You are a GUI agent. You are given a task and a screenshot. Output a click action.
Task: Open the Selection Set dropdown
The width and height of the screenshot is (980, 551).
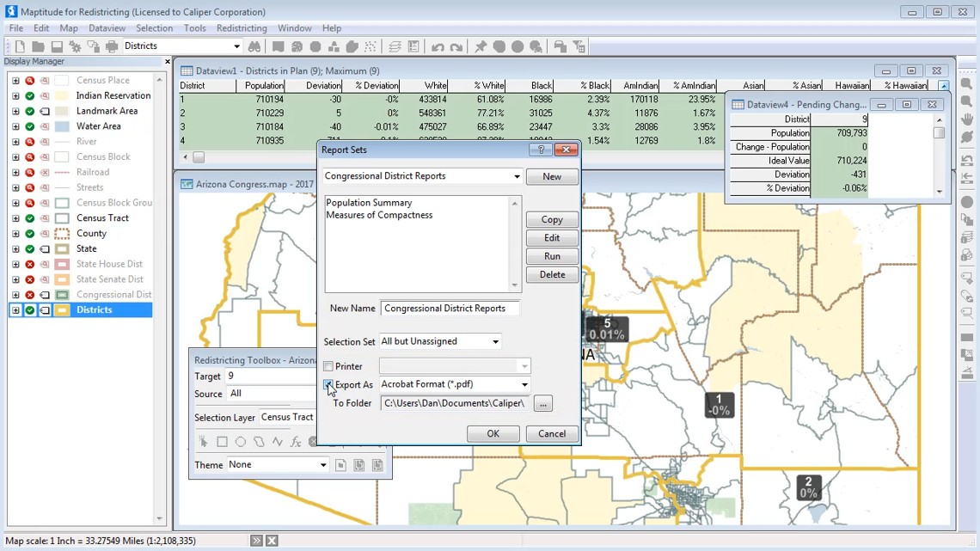tap(495, 341)
